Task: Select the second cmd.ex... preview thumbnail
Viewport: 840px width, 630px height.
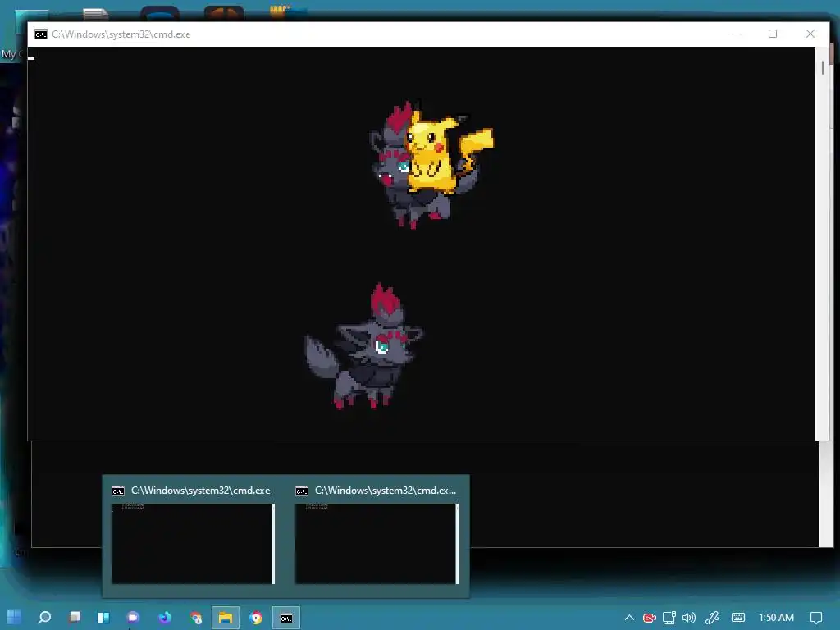Action: 377,543
